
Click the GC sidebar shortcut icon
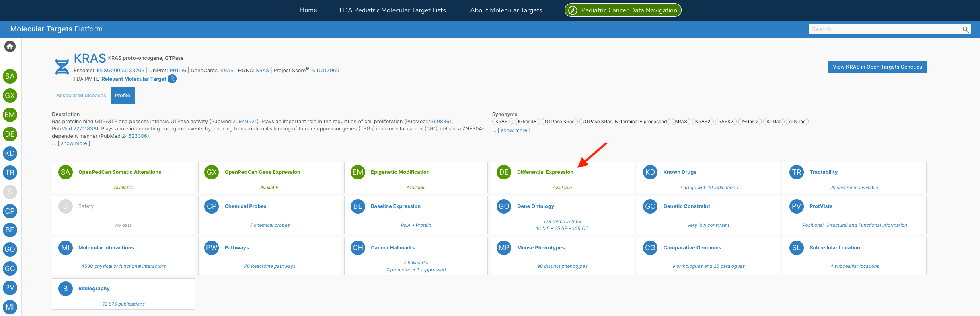[x=10, y=269]
